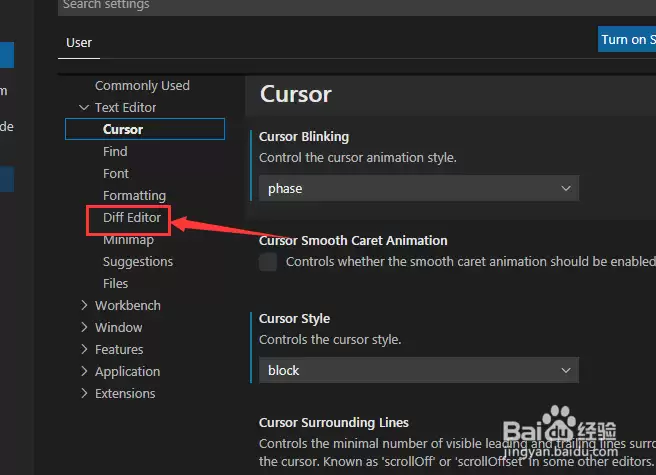Select Diff Editor in settings tree

click(x=132, y=218)
